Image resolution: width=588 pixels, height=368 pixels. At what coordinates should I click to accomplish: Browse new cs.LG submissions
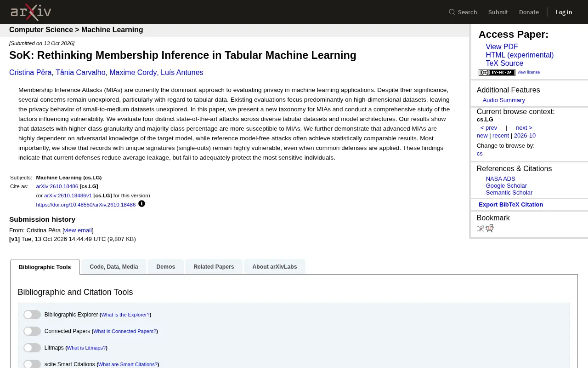(482, 136)
